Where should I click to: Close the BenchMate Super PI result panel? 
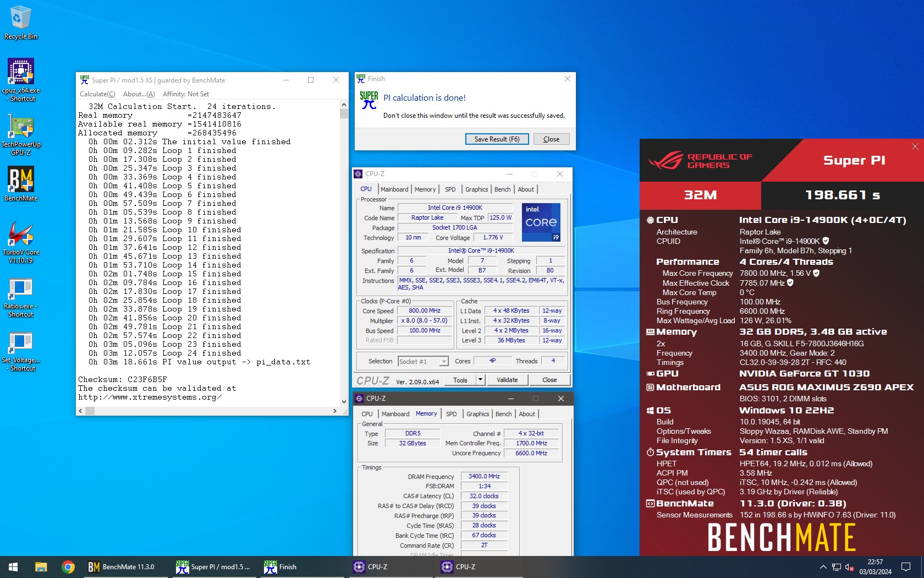[915, 146]
